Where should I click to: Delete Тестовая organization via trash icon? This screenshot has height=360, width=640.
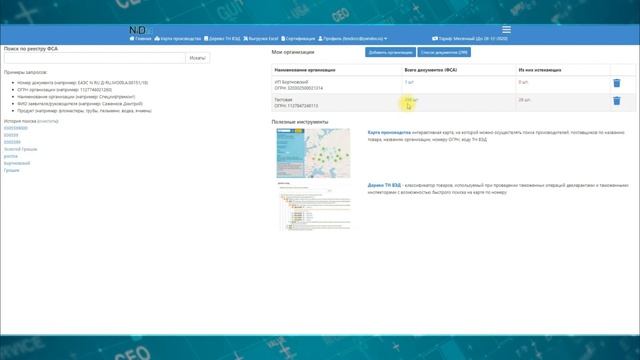coord(616,100)
